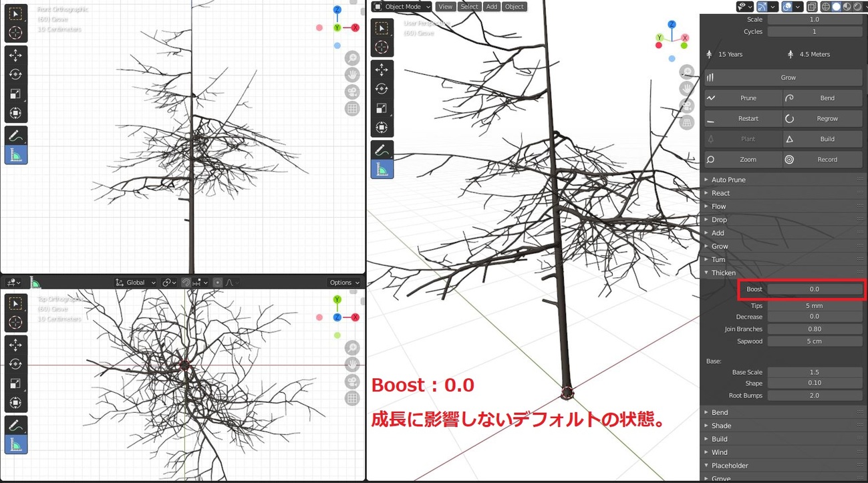Viewport: 868px width, 483px height.
Task: Toggle X-ray display in perspective header
Action: pos(812,7)
